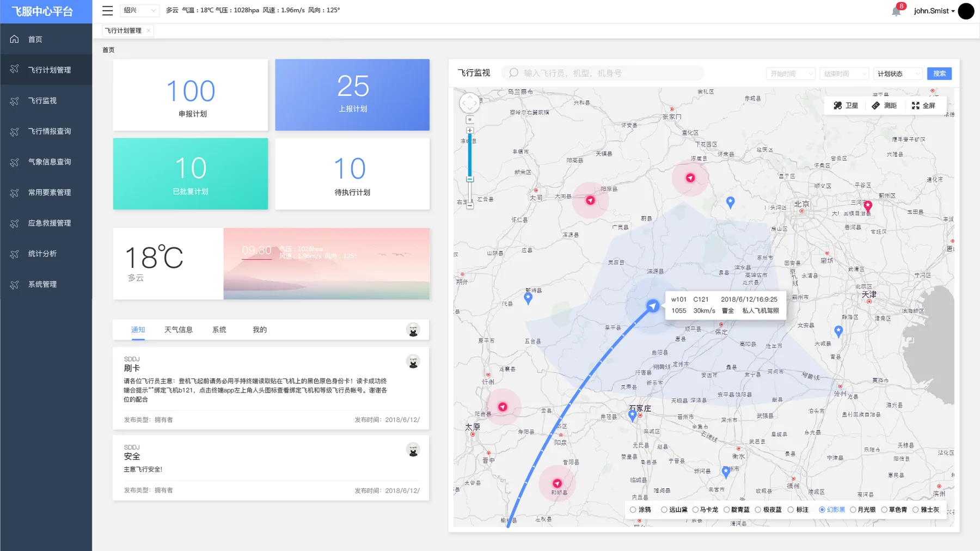Open the 计划状态 dropdown
Viewport: 980px width, 551px height.
898,74
